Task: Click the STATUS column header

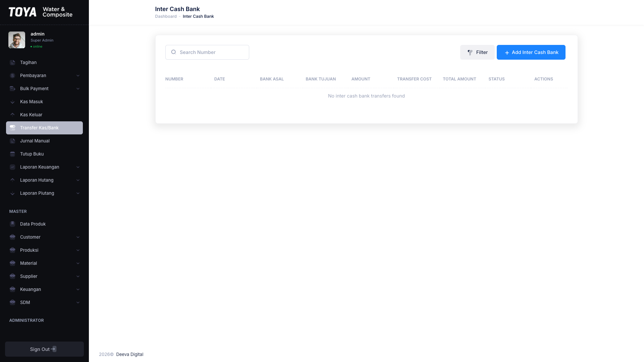Action: point(496,79)
